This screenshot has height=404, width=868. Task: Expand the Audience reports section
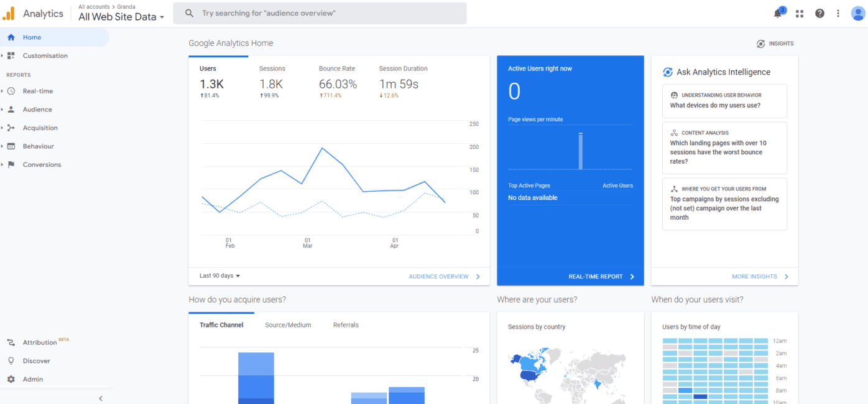point(37,110)
